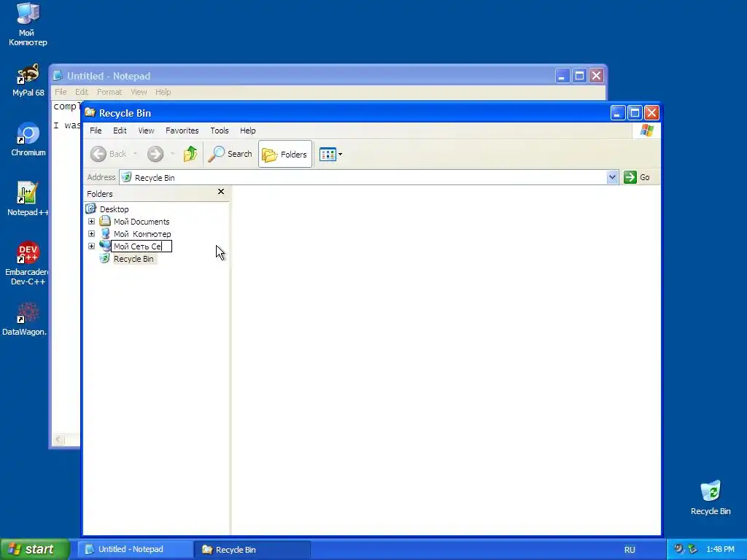Select Мой Компютер in folder tree
Viewport: 747px width, 560px height.
point(142,234)
